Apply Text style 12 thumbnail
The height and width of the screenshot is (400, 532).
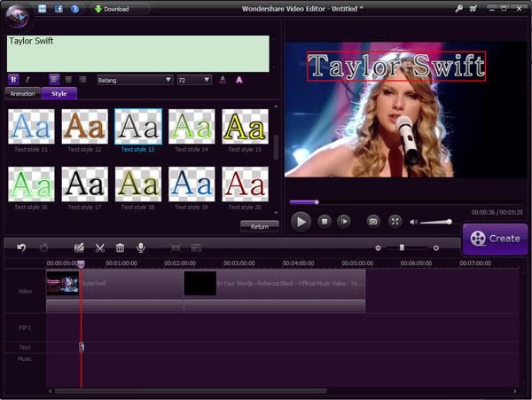click(85, 127)
